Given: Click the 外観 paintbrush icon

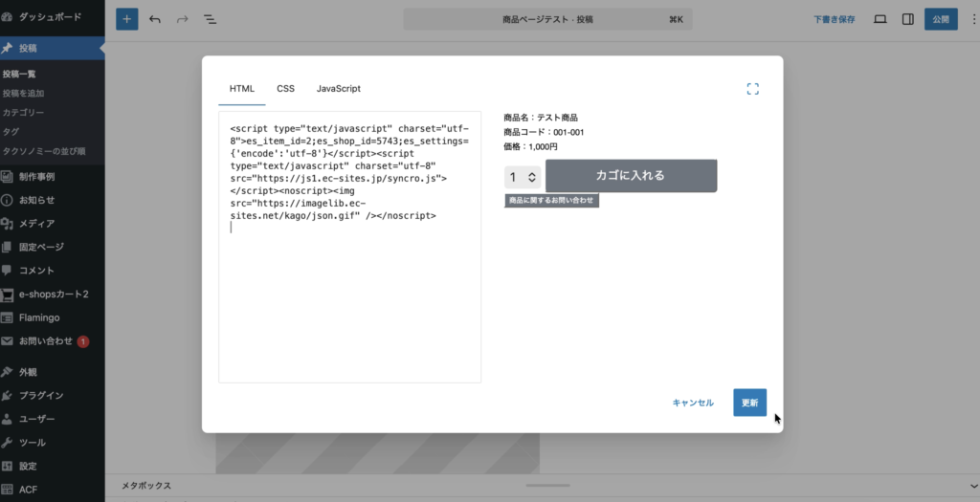Looking at the screenshot, I should (x=7, y=372).
